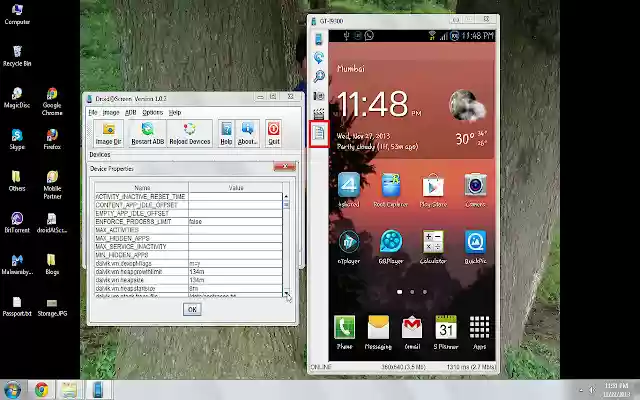Screen dimensions: 640x400
Task: Tap the weather icon in clock widget
Action: [468, 106]
